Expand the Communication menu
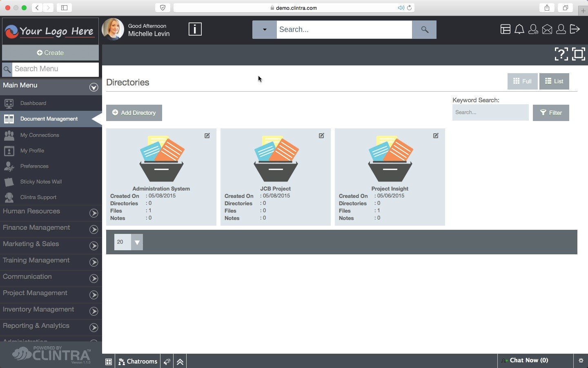Image resolution: width=588 pixels, height=368 pixels. point(94,278)
